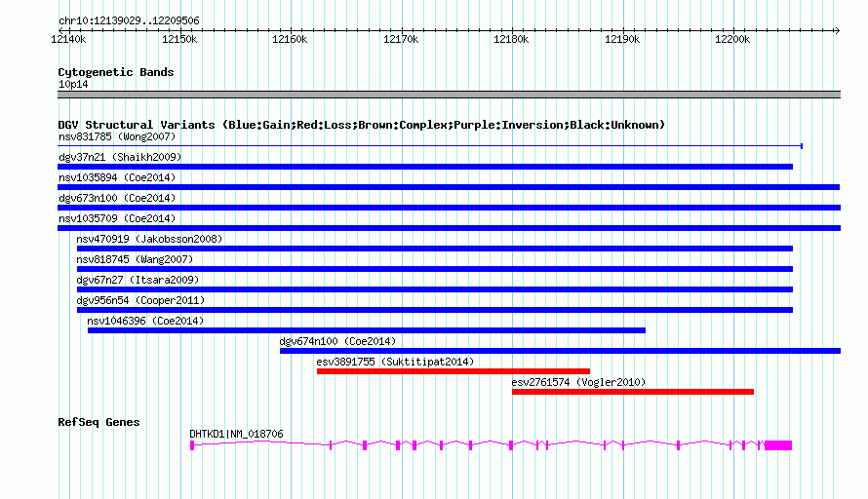Viewport: 868px width, 499px height.
Task: Click the blue bar for dgv67n27
Action: point(435,289)
